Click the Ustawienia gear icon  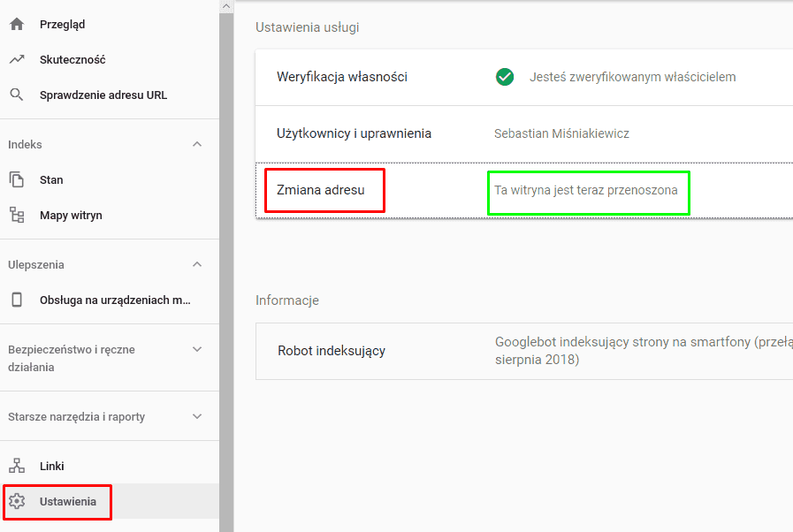(x=17, y=502)
